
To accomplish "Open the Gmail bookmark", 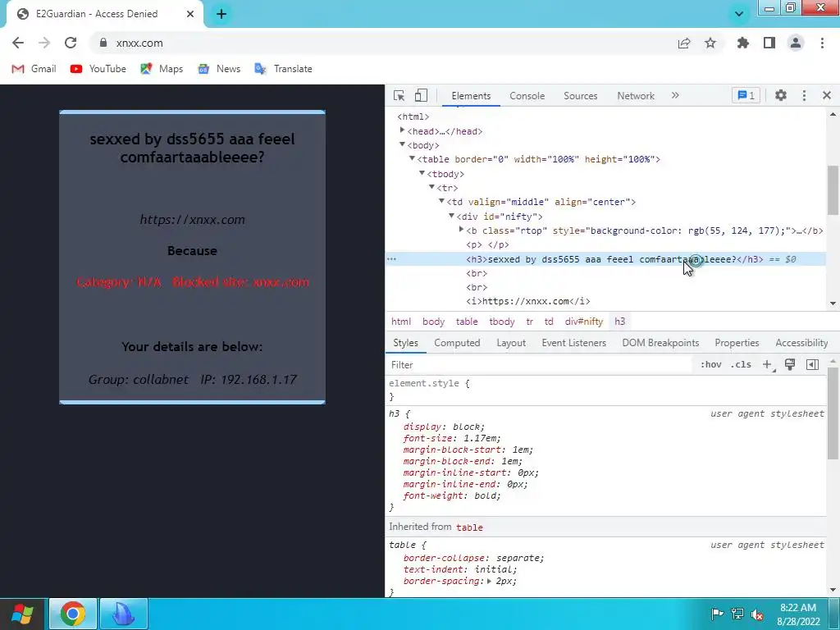I will point(34,69).
